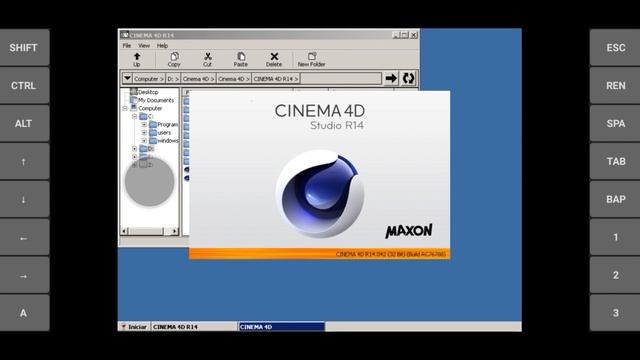640x360 pixels.
Task: Tap the ESC overlay key
Action: click(x=615, y=47)
